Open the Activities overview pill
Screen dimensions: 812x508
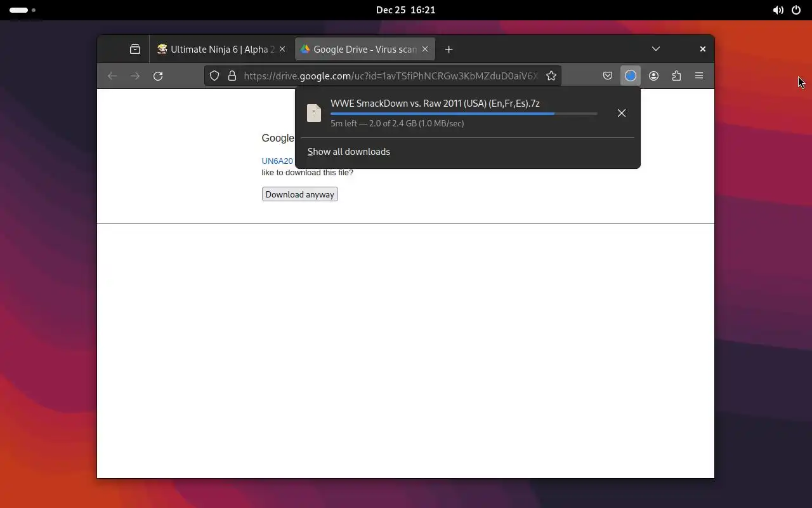(22, 10)
